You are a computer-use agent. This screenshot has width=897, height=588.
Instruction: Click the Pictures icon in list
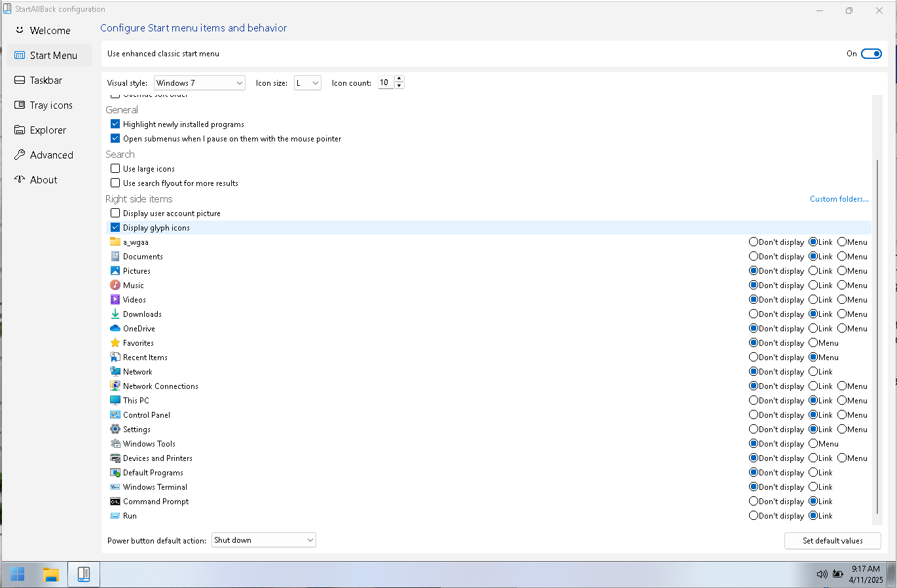tap(115, 270)
